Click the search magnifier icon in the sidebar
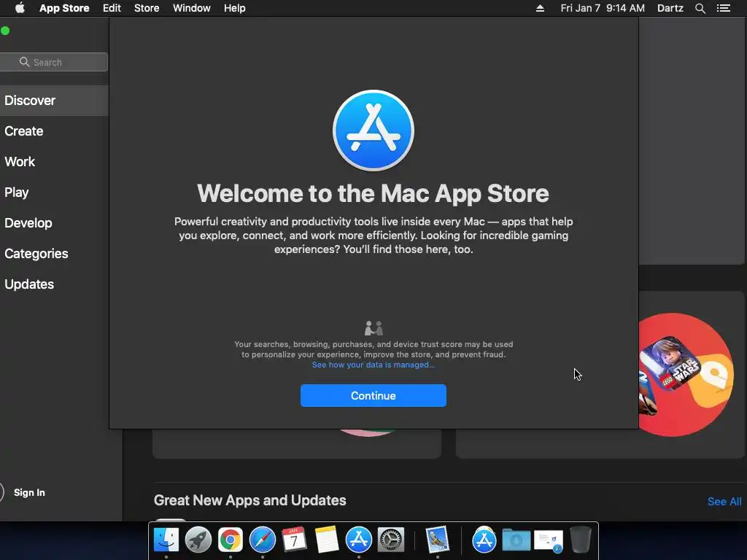747x560 pixels. point(24,62)
